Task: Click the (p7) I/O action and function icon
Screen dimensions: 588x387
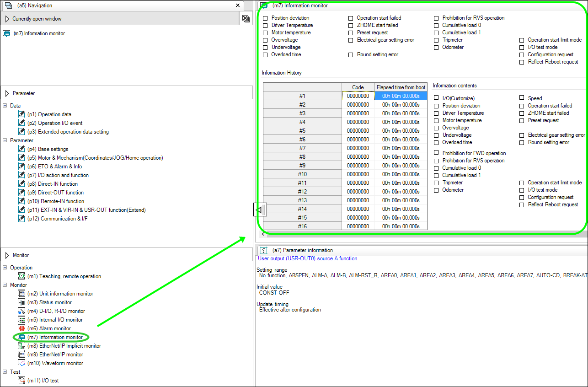Action: [x=21, y=175]
